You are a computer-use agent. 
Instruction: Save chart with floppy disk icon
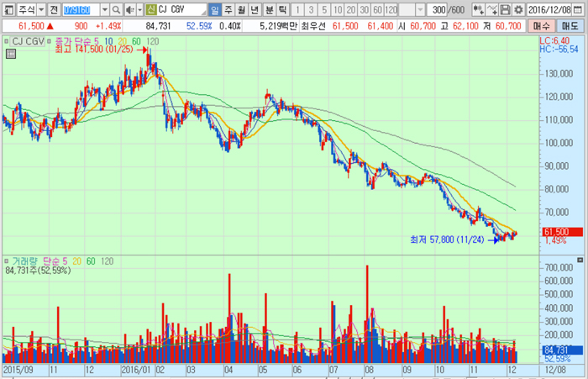click(x=504, y=10)
